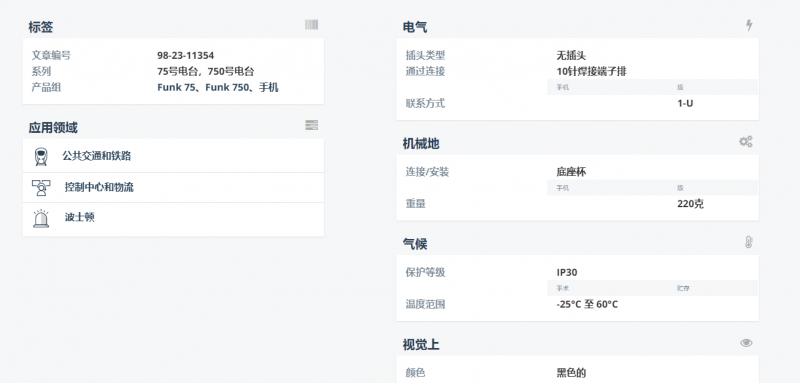Select weight value 220克
This screenshot has height=383, width=800.
point(690,203)
